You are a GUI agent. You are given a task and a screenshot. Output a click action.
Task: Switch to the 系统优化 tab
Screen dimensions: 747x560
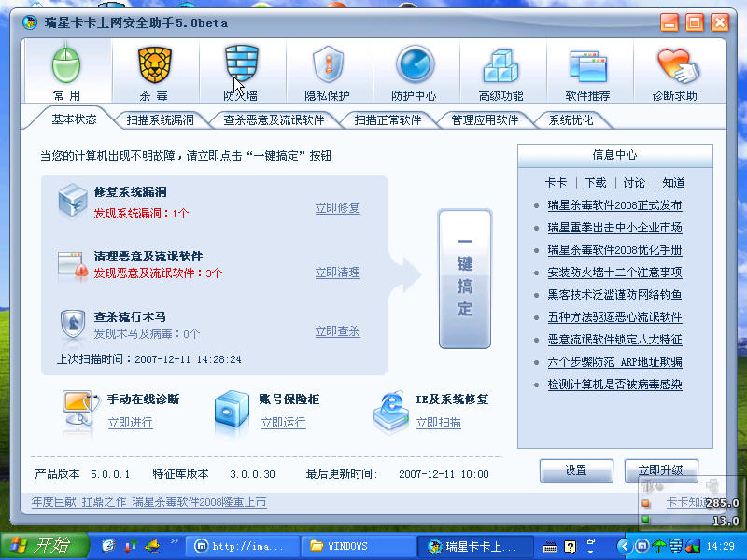(x=571, y=120)
